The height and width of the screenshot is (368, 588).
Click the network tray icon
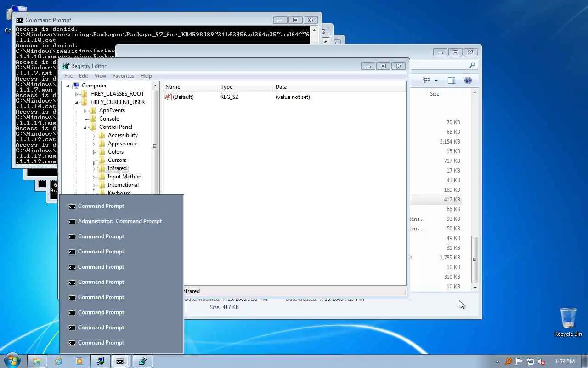531,362
